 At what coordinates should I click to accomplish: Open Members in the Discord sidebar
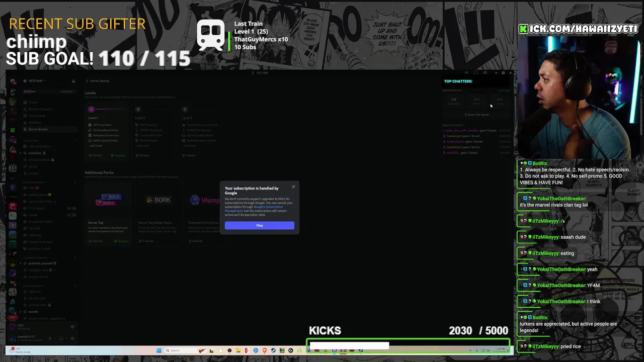(35, 122)
